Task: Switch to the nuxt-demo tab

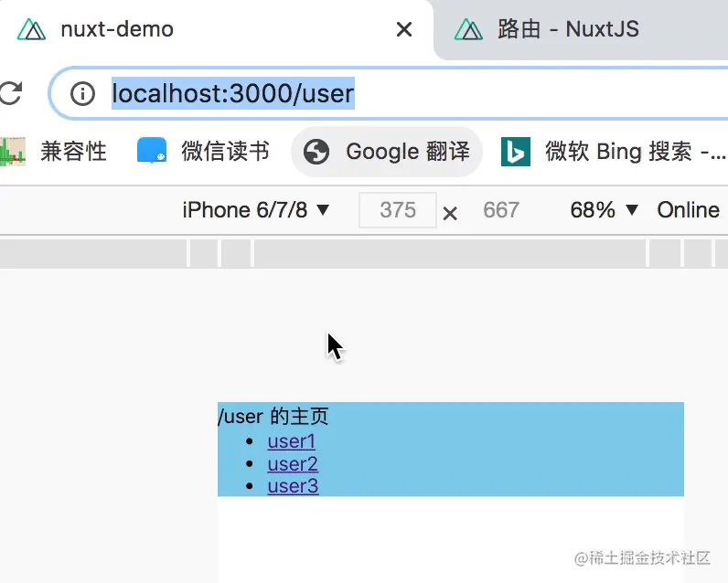Action: pyautogui.click(x=216, y=29)
